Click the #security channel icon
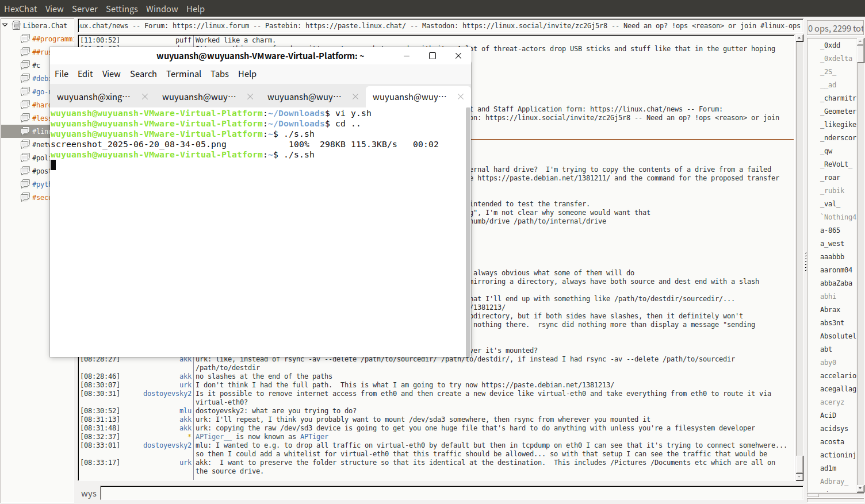Viewport: 865px width, 504px height. 25,197
